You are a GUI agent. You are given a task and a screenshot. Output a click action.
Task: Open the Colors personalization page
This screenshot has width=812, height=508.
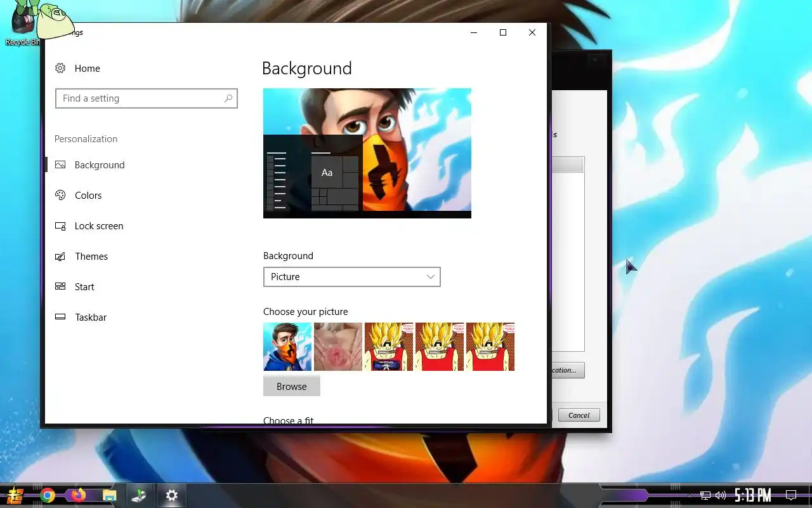pyautogui.click(x=88, y=196)
